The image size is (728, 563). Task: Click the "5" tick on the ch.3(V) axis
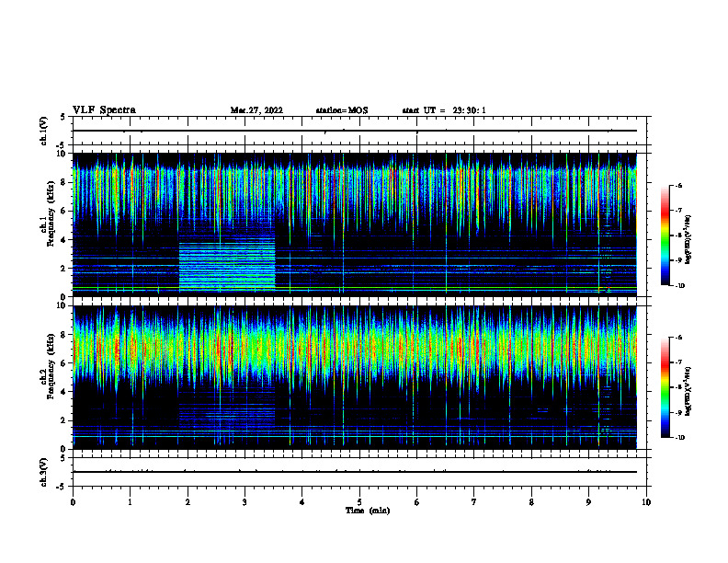coord(63,458)
